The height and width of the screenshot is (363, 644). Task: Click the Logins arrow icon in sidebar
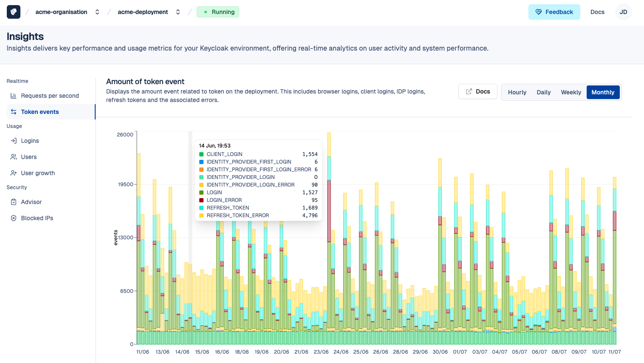[14, 141]
